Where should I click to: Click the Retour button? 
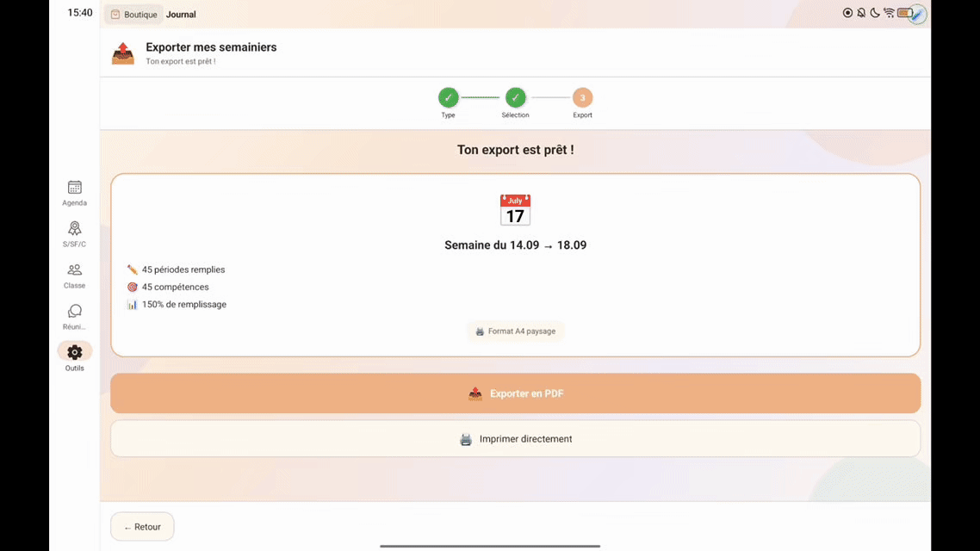click(x=142, y=526)
